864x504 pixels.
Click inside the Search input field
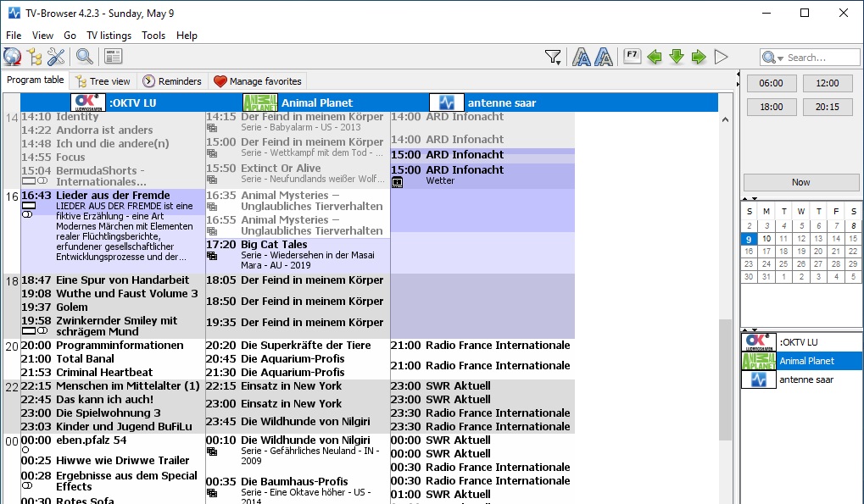[822, 58]
